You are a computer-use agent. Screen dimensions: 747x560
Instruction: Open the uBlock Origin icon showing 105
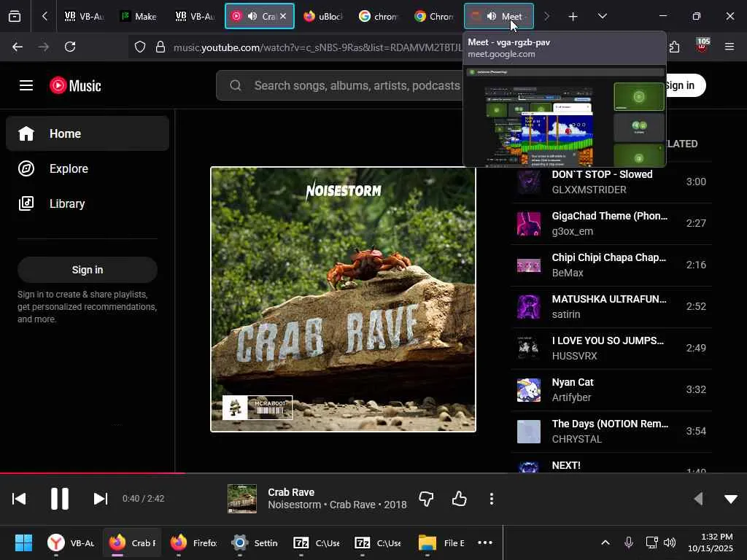703,46
